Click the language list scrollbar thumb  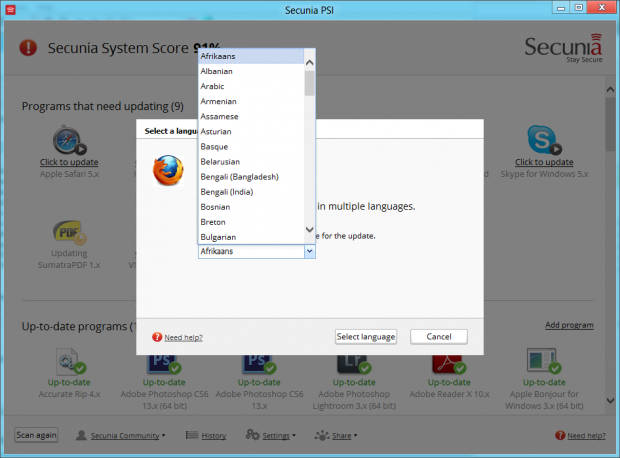(x=309, y=83)
